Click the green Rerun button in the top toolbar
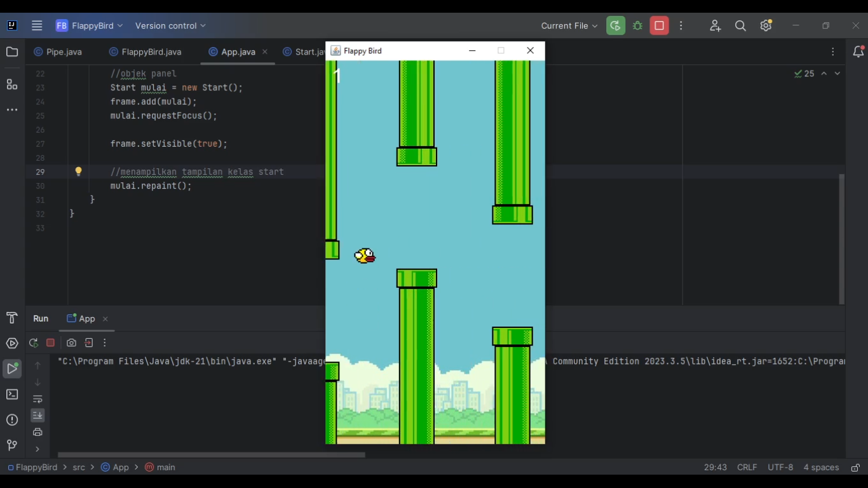Screen dimensions: 868x488 point(615,26)
